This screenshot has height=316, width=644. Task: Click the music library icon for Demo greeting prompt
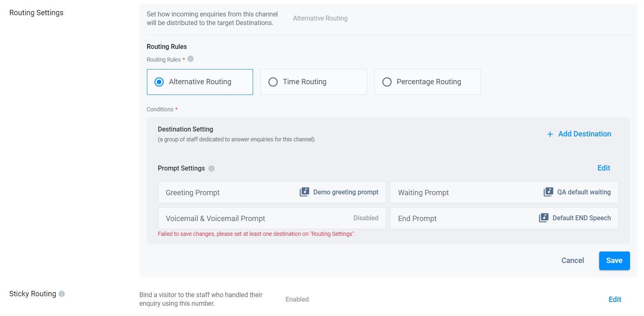pos(304,192)
